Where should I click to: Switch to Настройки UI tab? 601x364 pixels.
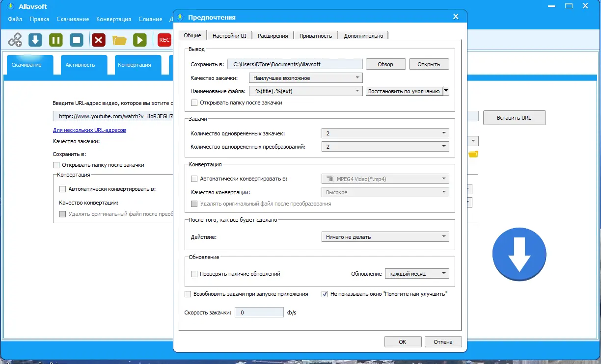point(229,36)
